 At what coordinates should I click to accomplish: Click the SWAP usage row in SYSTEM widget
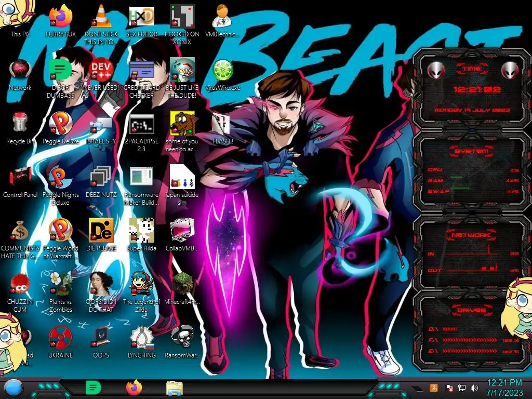pyautogui.click(x=474, y=191)
